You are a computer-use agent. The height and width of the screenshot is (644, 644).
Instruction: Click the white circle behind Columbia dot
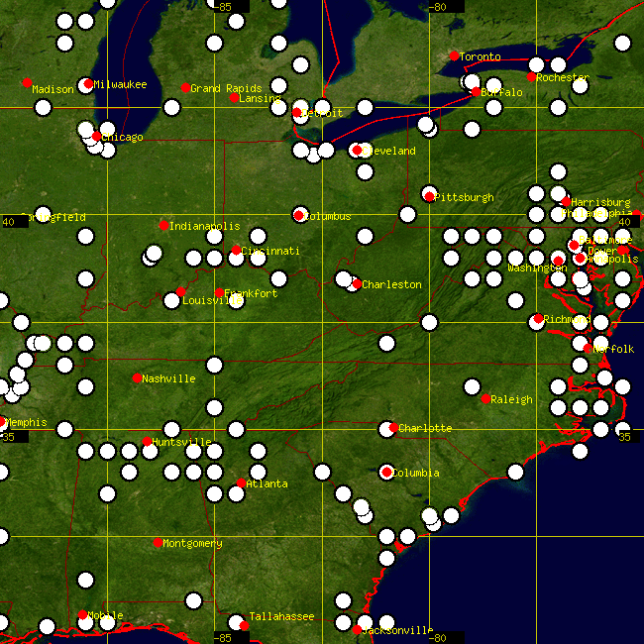tap(386, 473)
